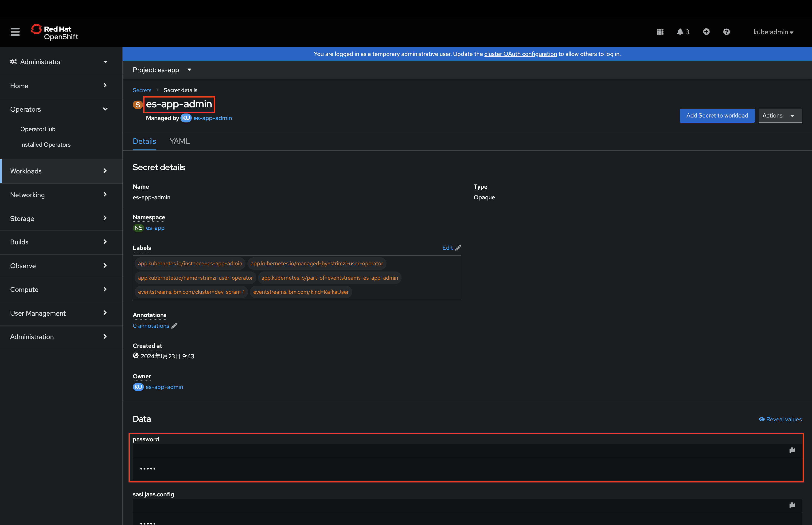Open the Project es-app dropdown
This screenshot has width=812, height=525.
point(162,70)
